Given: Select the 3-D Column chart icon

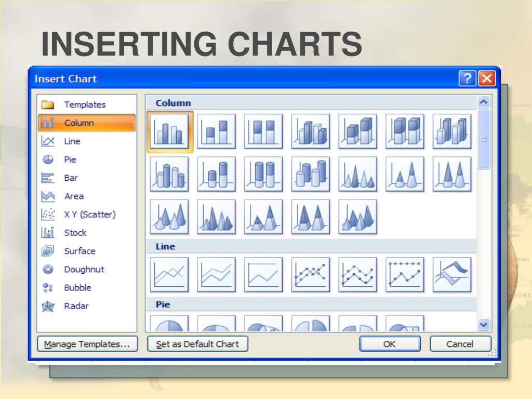Looking at the screenshot, I should tap(453, 131).
